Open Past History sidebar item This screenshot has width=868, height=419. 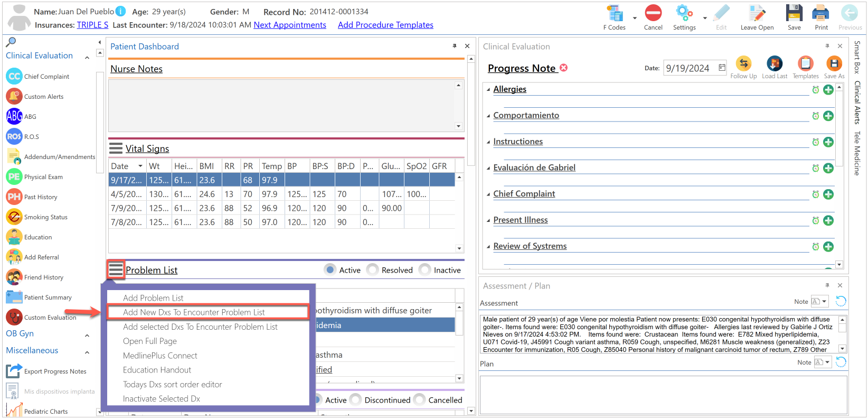(14, 197)
